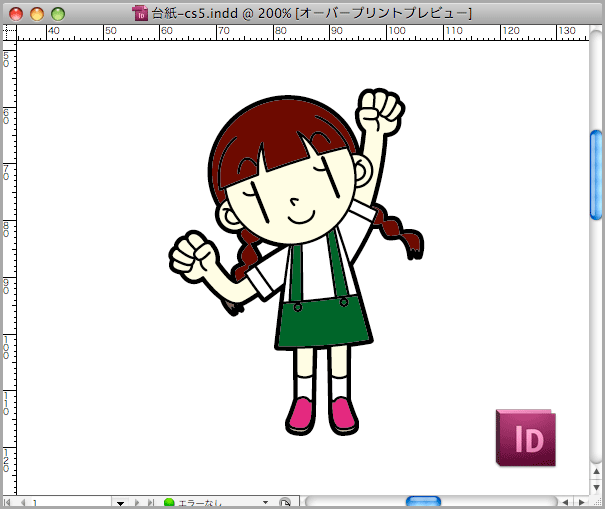Open the page number dropdown arrow

pyautogui.click(x=120, y=503)
